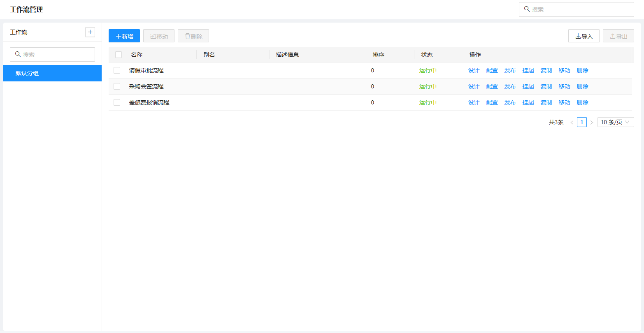Select the 默认分组 group in sidebar

[x=52, y=73]
